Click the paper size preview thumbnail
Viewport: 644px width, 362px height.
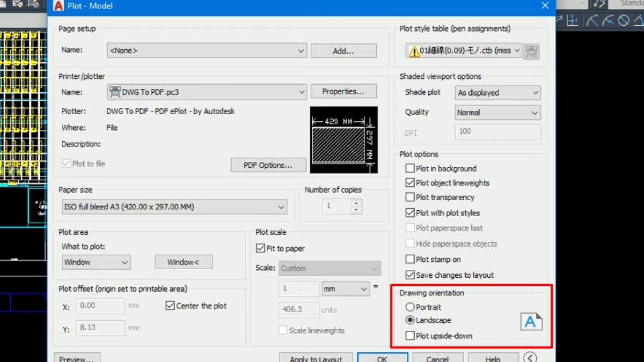(x=343, y=139)
